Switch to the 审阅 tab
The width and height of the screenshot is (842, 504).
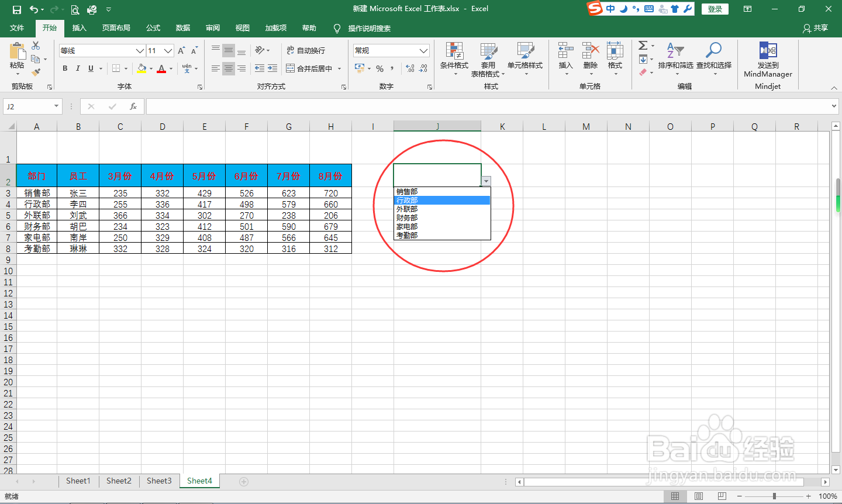point(213,28)
